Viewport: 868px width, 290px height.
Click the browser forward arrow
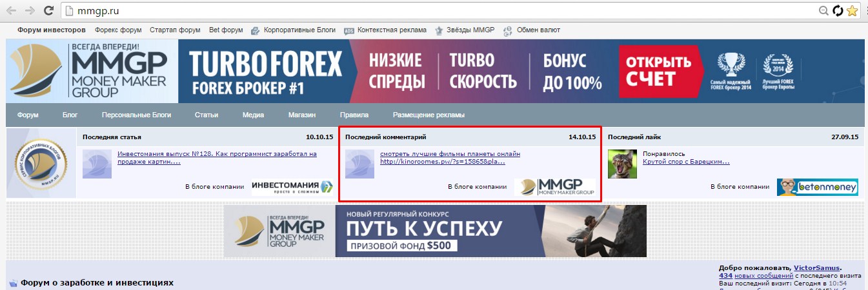30,10
